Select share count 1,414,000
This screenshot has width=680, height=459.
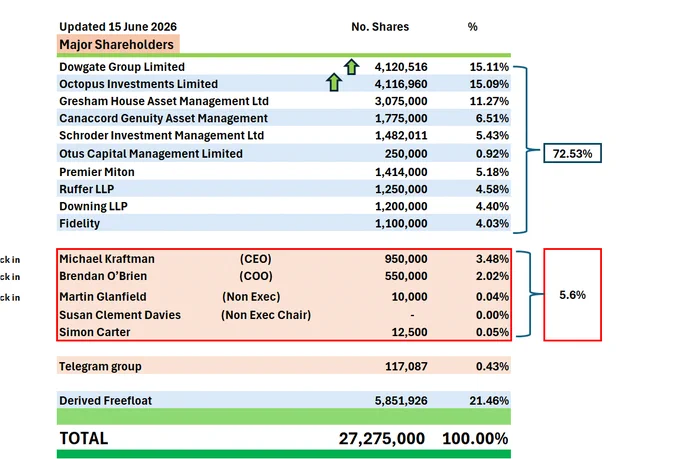tap(401, 172)
